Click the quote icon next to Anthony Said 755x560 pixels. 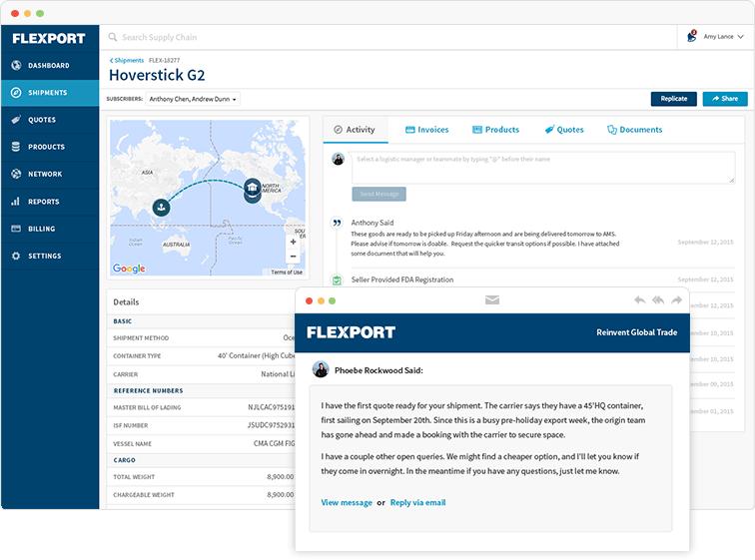pos(337,223)
